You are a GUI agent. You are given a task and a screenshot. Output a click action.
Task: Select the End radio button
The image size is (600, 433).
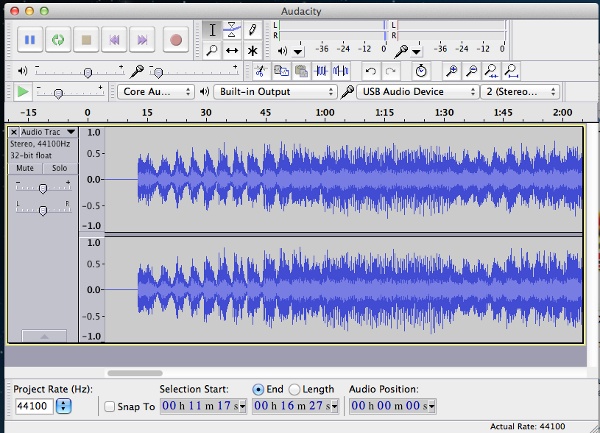tap(258, 389)
